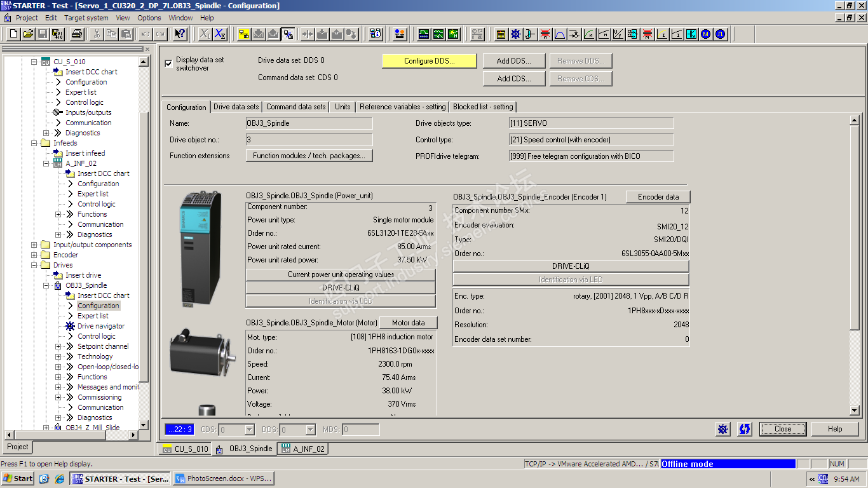Click the Encoder data button
Viewport: 868px width, 488px height.
click(x=658, y=197)
